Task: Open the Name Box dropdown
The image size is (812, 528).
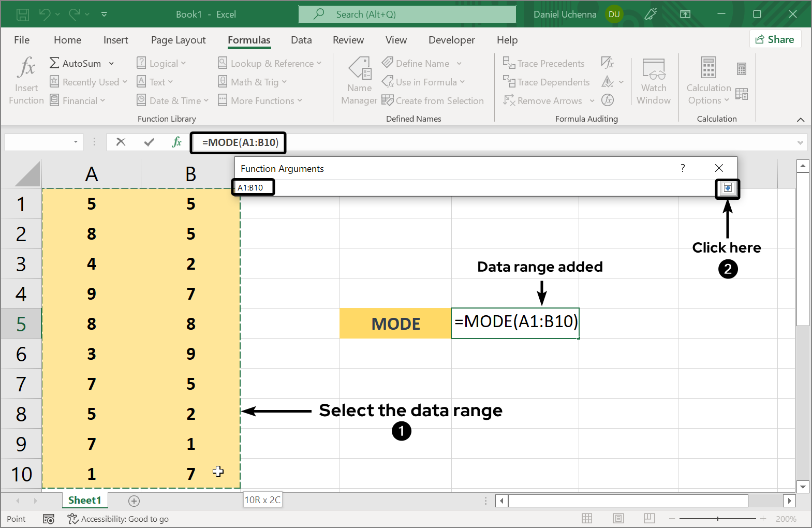Action: [76, 142]
